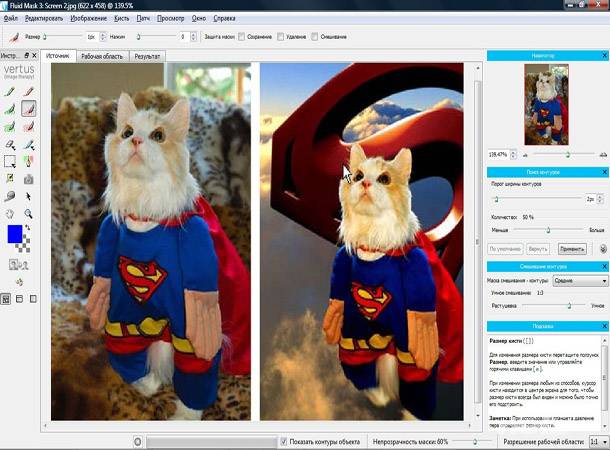Choose the second view layout icon
Viewport: 610px width, 450px height.
(19, 299)
